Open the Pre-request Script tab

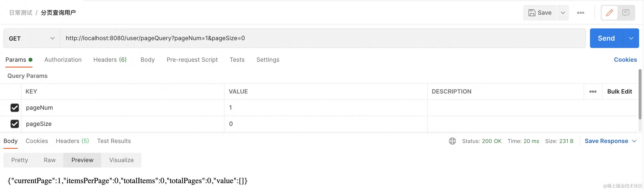192,59
